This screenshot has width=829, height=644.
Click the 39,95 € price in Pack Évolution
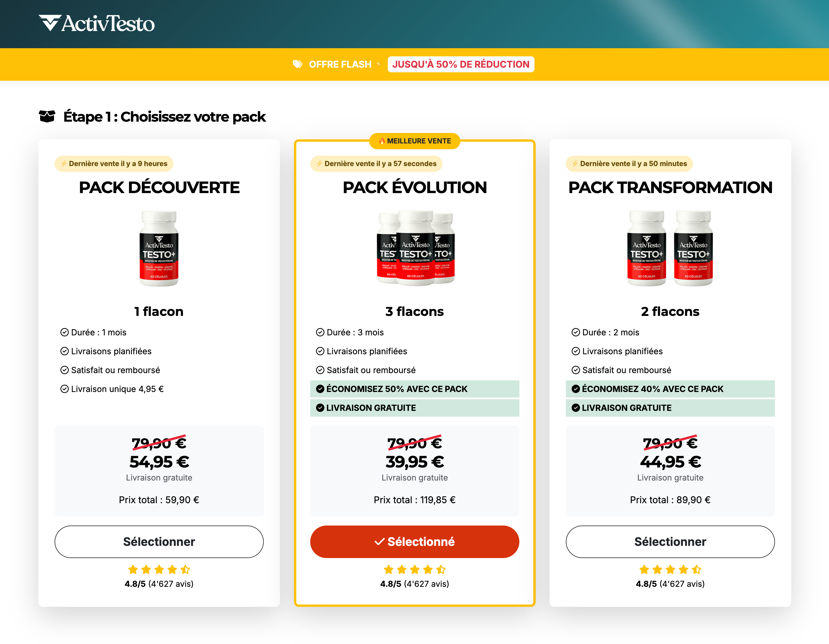click(414, 462)
